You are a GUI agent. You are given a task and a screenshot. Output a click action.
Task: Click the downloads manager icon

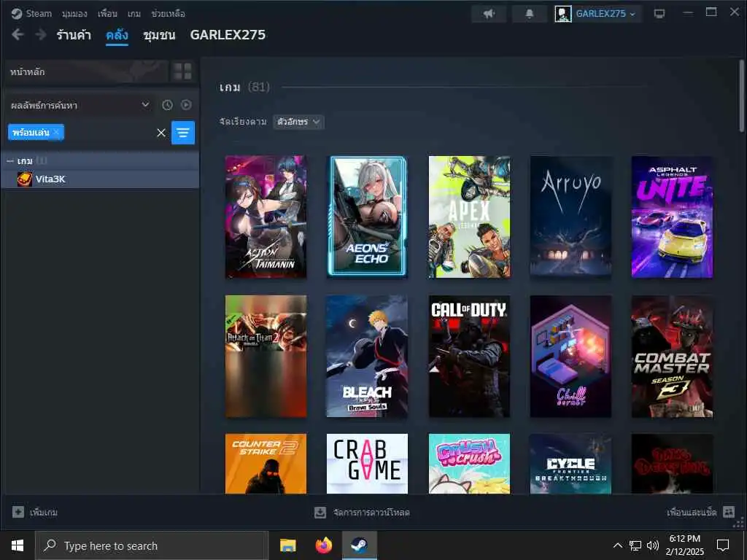[320, 513]
